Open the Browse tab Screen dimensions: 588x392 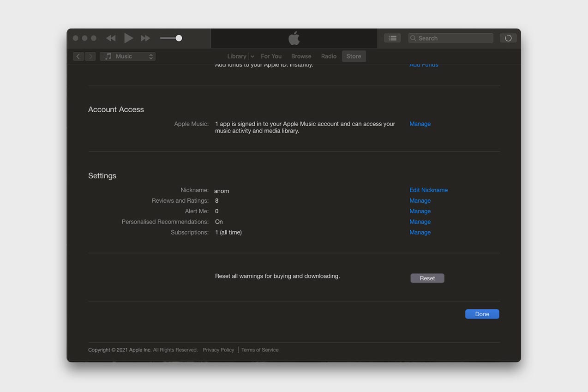[301, 56]
